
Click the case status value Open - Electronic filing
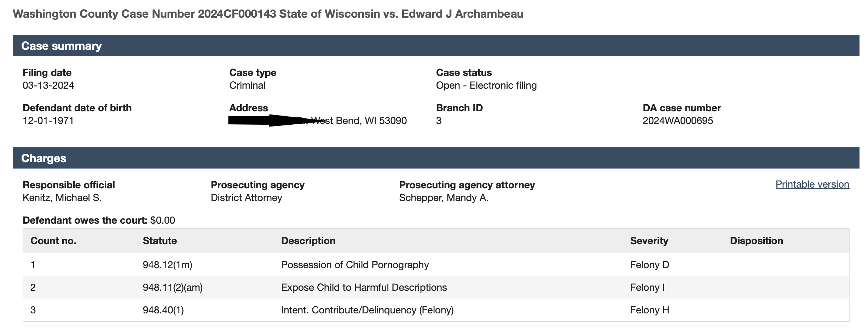point(486,86)
